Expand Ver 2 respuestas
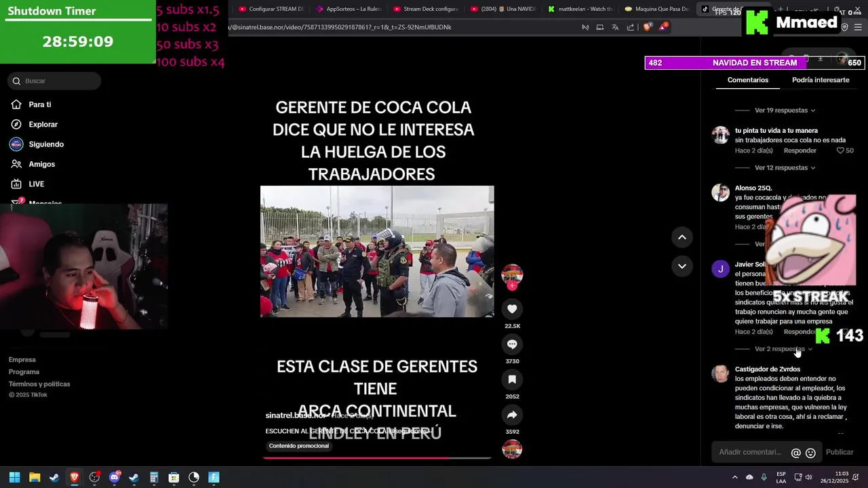The image size is (868, 488). point(783,349)
